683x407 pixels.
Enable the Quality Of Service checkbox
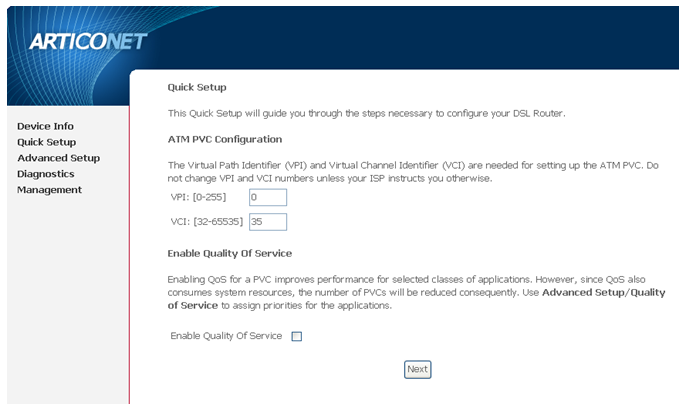click(x=297, y=336)
